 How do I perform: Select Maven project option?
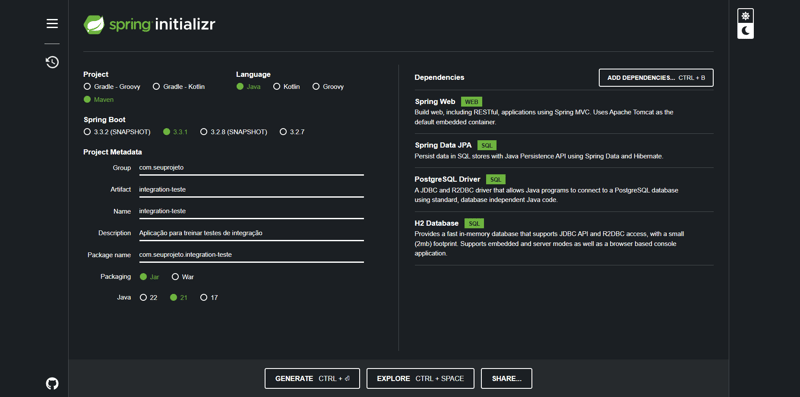click(99, 100)
